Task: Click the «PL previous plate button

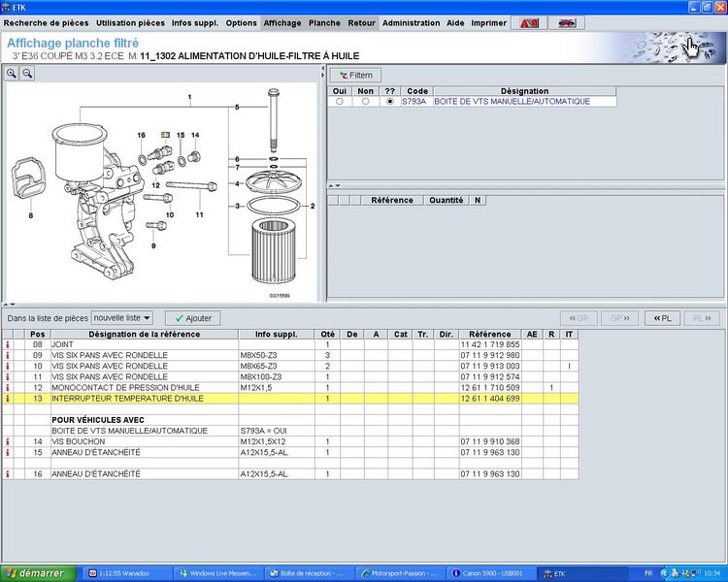Action: coord(663,318)
